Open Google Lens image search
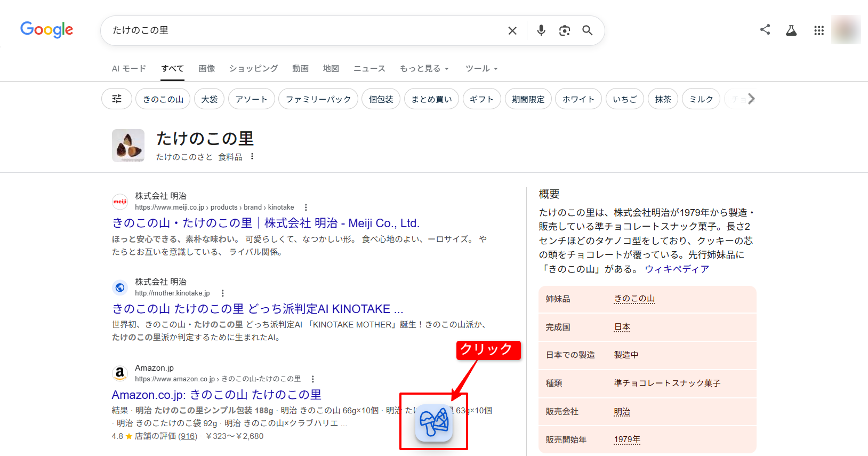This screenshot has height=456, width=868. coord(564,30)
